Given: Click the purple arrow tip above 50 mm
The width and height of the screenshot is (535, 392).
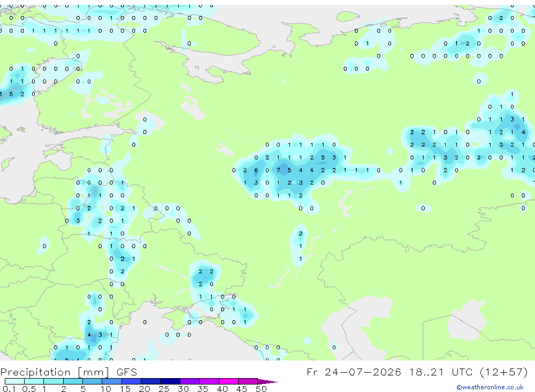Looking at the screenshot, I should click(267, 381).
